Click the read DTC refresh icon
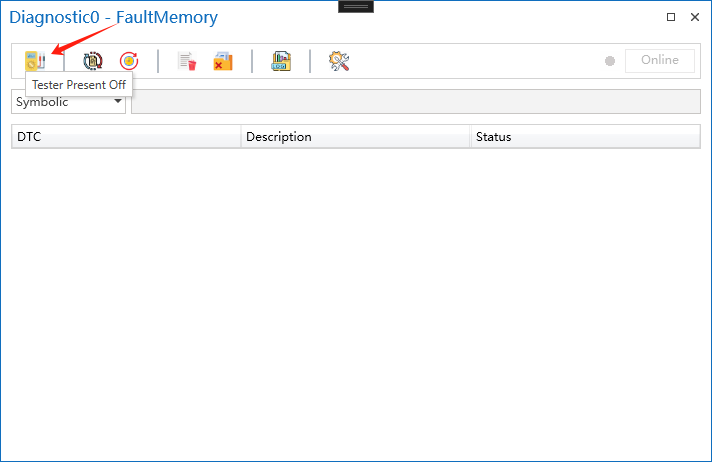 coord(94,61)
